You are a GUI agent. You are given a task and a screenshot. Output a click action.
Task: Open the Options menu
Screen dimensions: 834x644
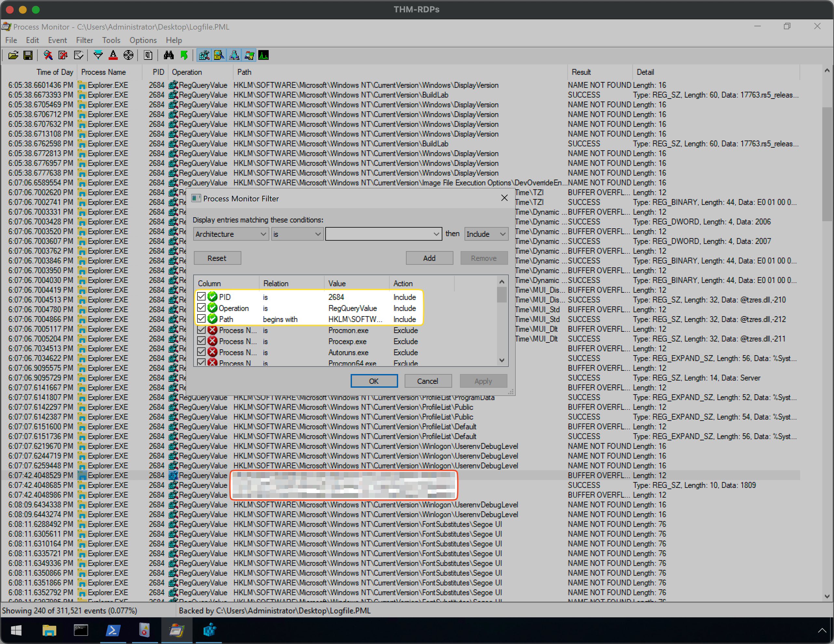[143, 40]
